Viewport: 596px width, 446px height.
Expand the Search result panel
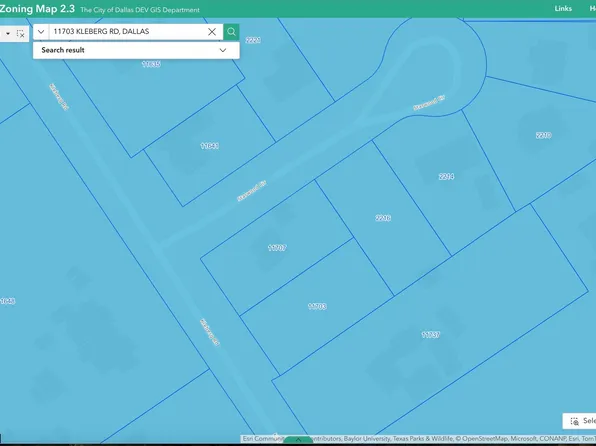coord(223,50)
